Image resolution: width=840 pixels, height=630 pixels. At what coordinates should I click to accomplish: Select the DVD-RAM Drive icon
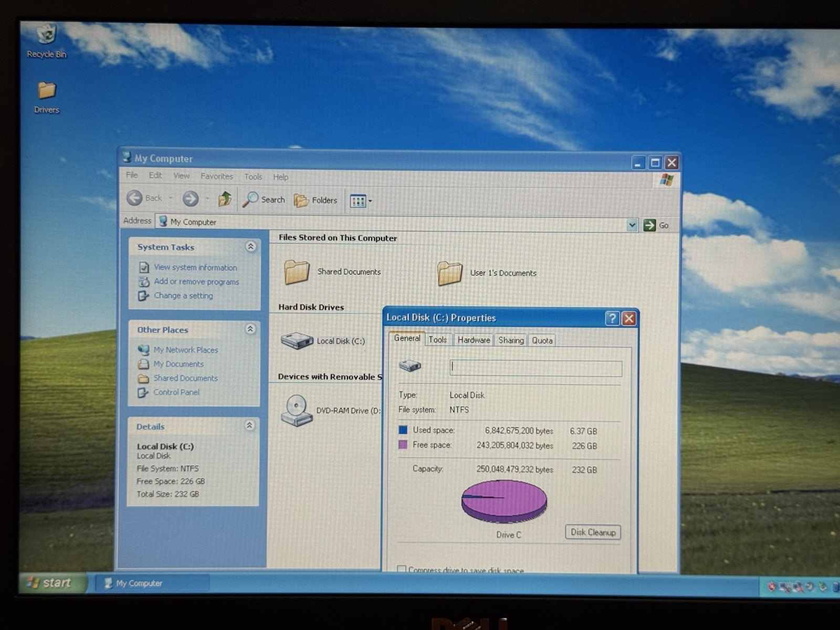(297, 411)
